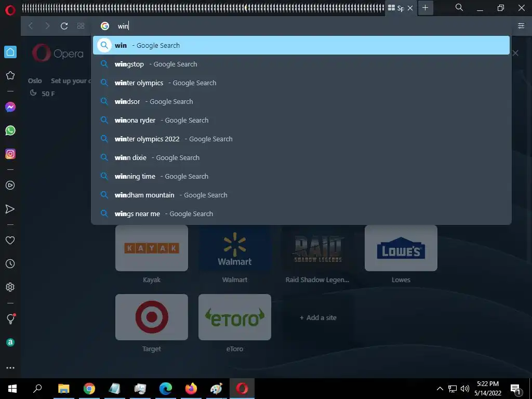Screen dimensions: 532x399
Task: Open Instagram in the sidebar
Action: [10, 154]
